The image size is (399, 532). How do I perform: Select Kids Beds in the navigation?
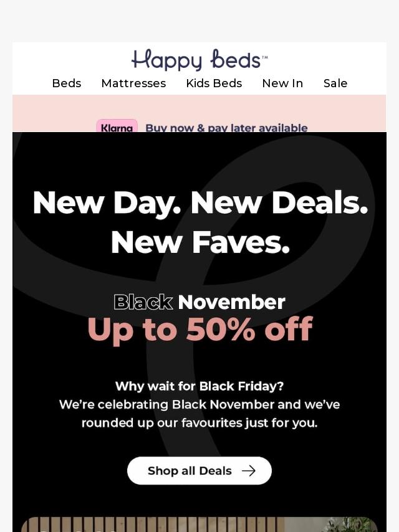(x=214, y=83)
